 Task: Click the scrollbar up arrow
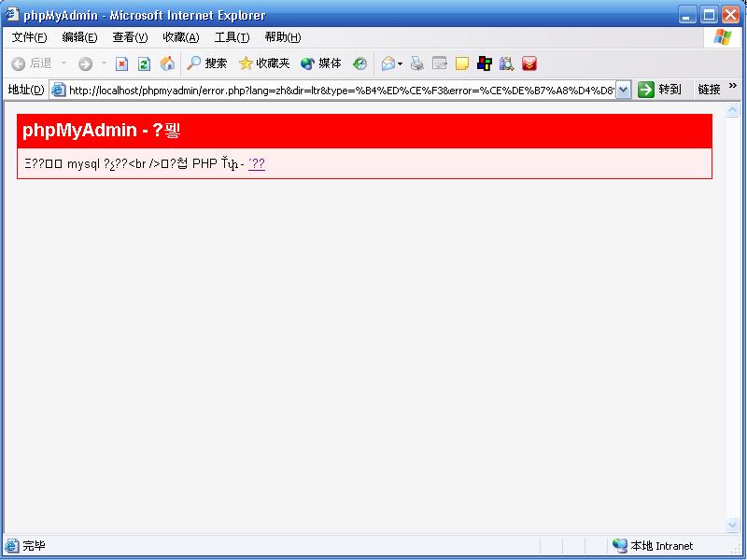pyautogui.click(x=732, y=110)
